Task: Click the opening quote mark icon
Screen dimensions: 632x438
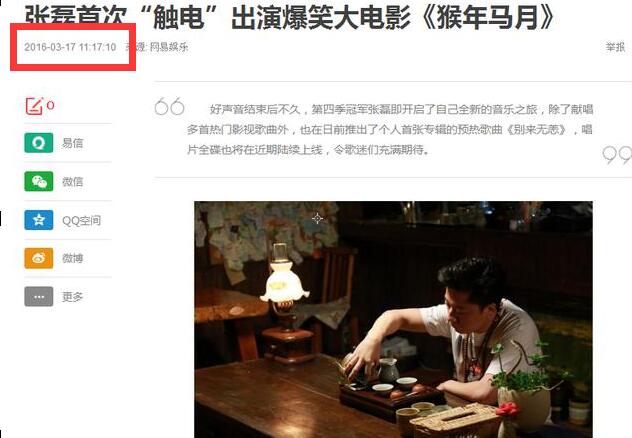Action: coord(169,106)
